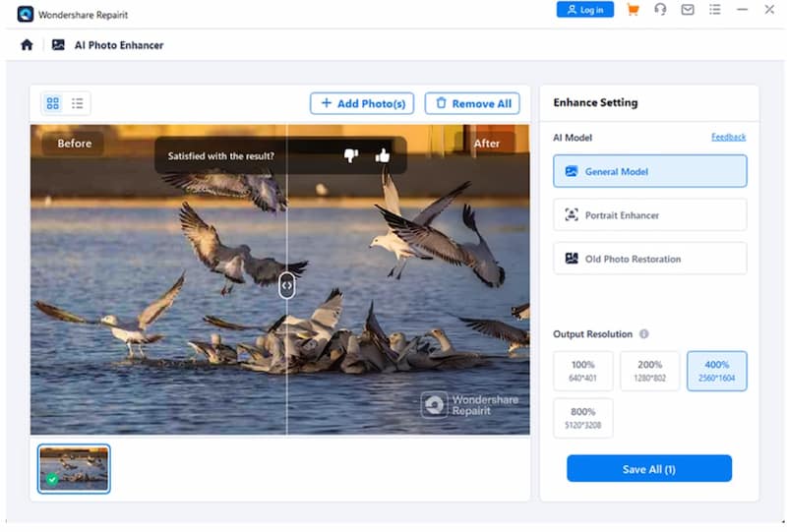This screenshot has width=787, height=532.
Task: Select the General Model option
Action: click(649, 171)
